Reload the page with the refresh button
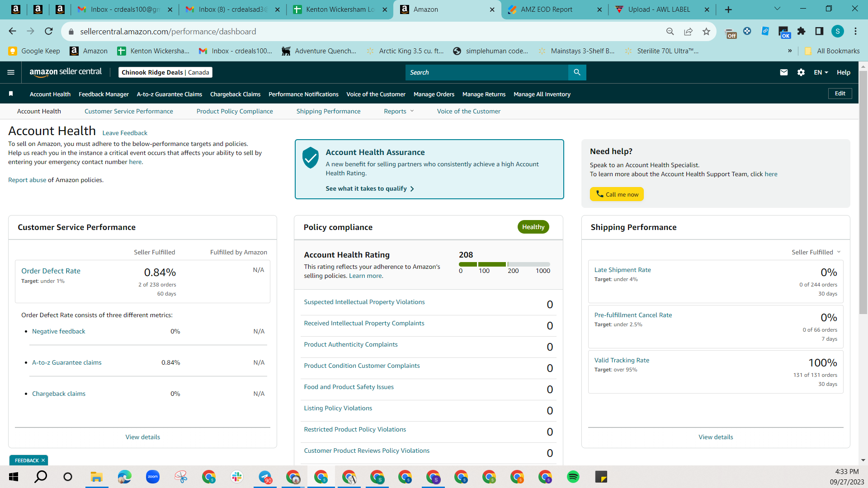 tap(49, 31)
